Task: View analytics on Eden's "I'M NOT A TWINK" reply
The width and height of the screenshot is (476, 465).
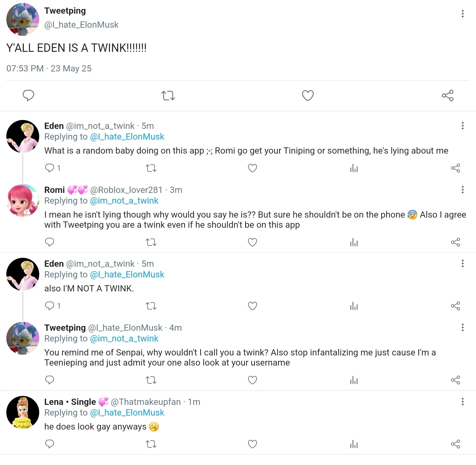Action: pyautogui.click(x=354, y=306)
